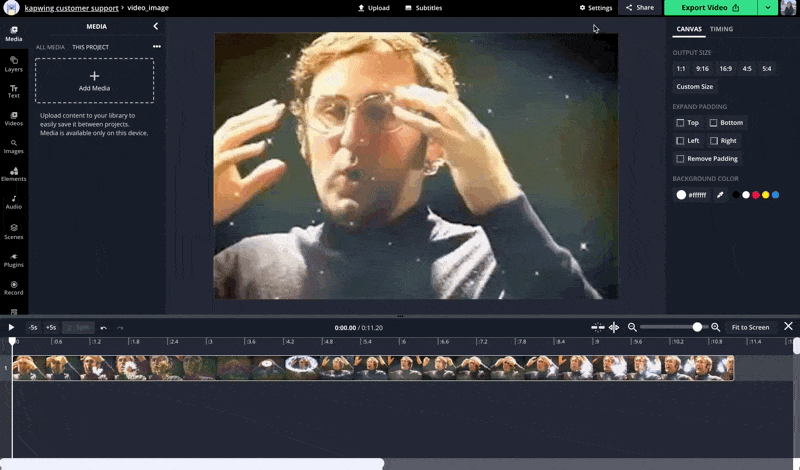Click the Export Video button
This screenshot has width=800, height=470.
[x=710, y=8]
